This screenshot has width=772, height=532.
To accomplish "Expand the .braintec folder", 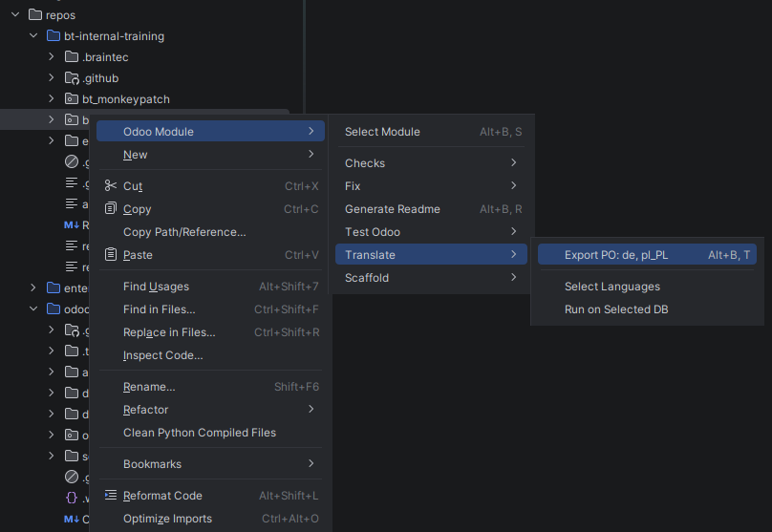I will pos(52,57).
